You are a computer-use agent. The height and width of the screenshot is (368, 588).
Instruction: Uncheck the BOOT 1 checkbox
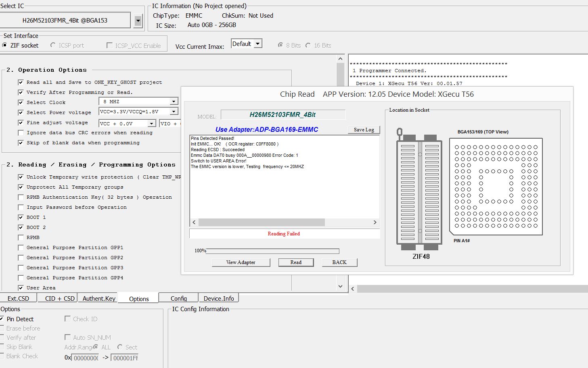click(21, 217)
